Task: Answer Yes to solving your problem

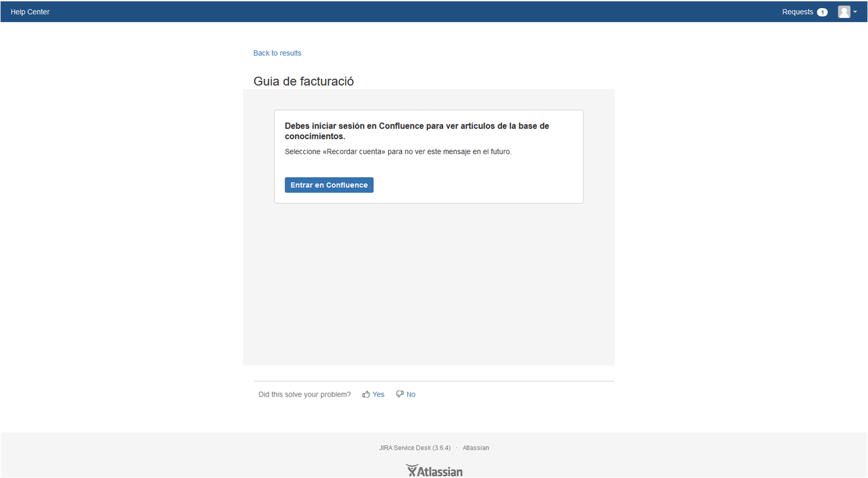Action: click(378, 394)
